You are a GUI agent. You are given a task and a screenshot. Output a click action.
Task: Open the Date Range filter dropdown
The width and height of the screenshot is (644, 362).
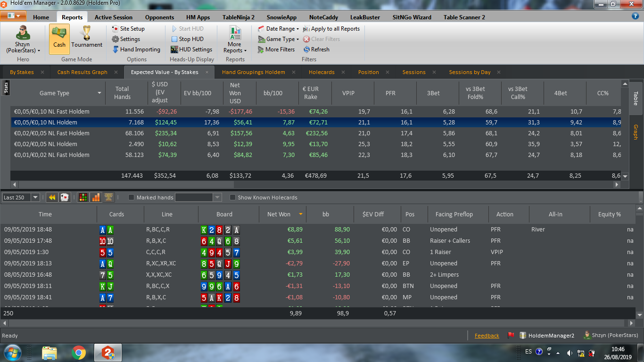(279, 29)
